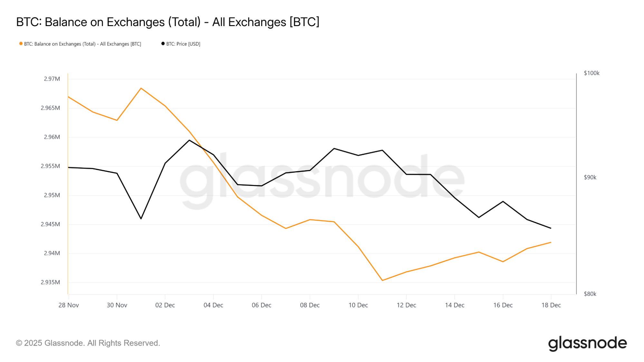Viewport: 644px width, 362px height.
Task: Click the 2.97M left axis label
Action: (x=52, y=79)
